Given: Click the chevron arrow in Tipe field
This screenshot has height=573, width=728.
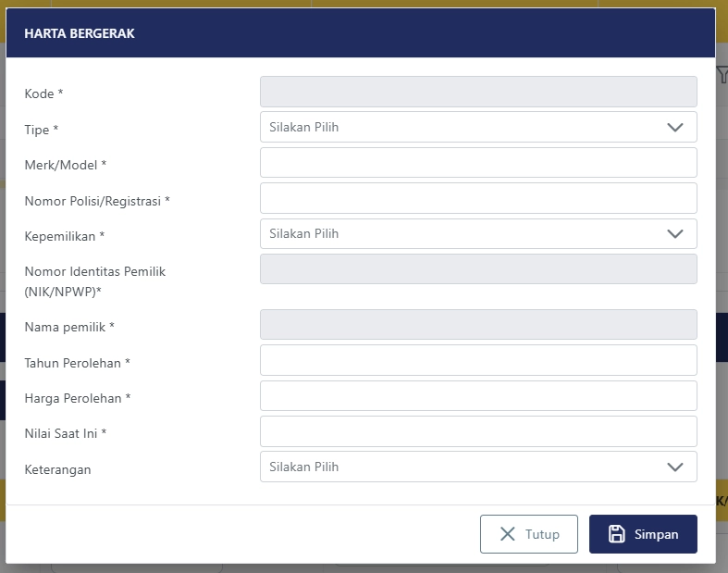Looking at the screenshot, I should (x=675, y=128).
